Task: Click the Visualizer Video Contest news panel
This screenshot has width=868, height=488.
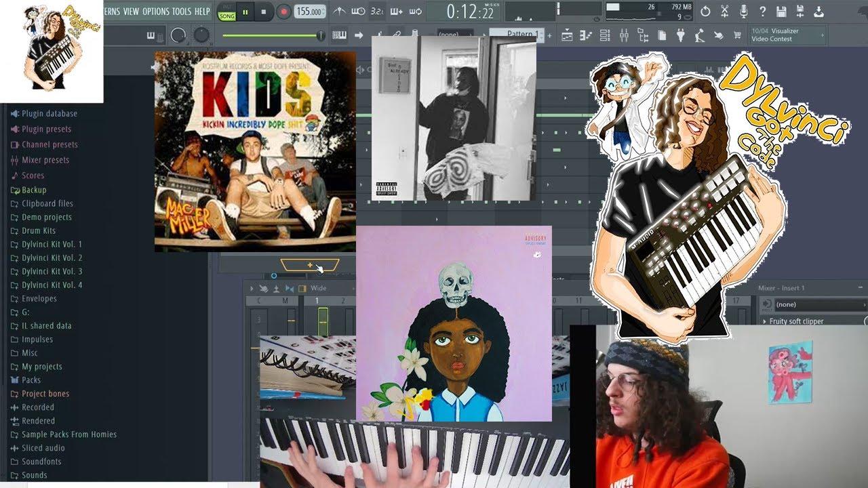Action: pyautogui.click(x=787, y=35)
